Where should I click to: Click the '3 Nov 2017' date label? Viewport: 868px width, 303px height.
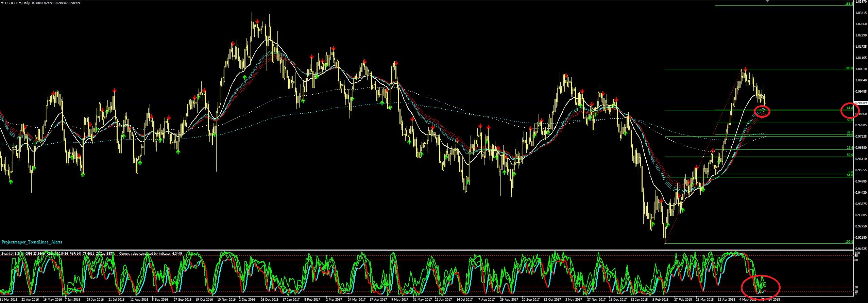click(574, 300)
